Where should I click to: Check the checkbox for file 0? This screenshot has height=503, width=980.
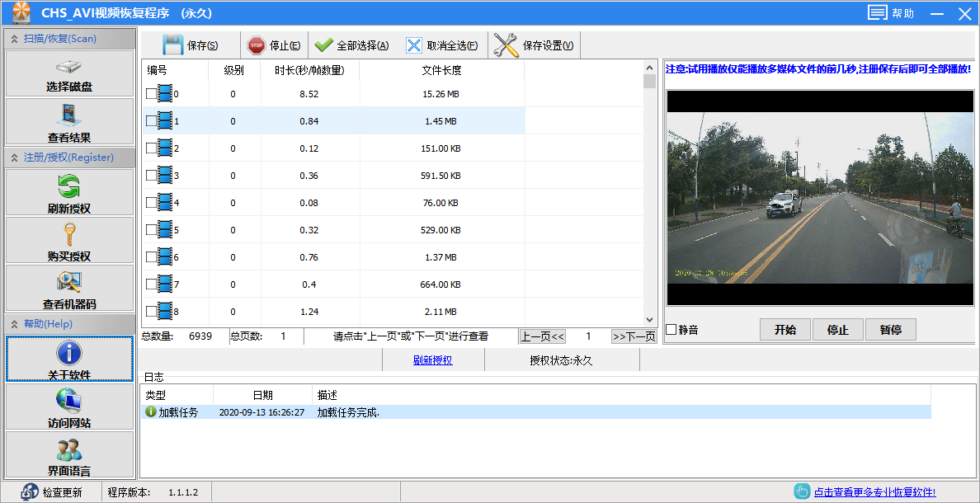(151, 94)
